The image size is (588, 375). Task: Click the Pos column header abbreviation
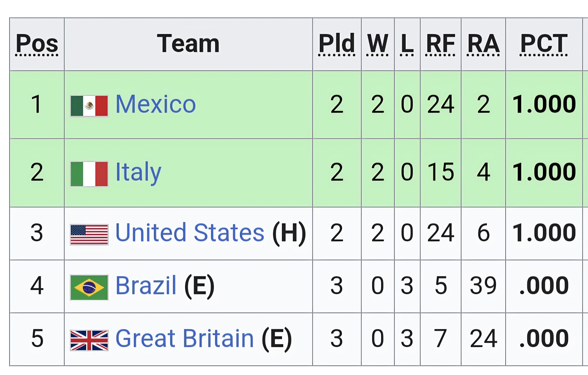coord(37,44)
